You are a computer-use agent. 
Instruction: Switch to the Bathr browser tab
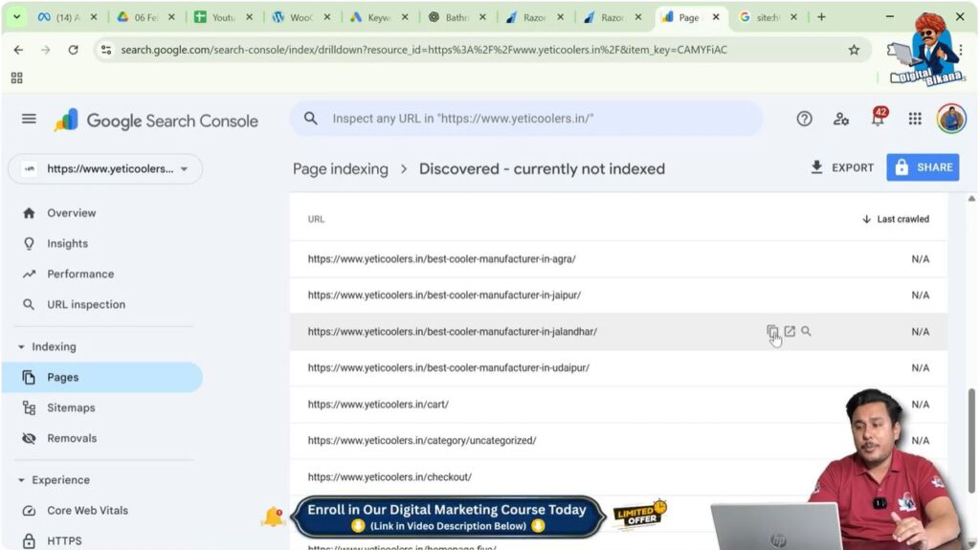point(457,17)
